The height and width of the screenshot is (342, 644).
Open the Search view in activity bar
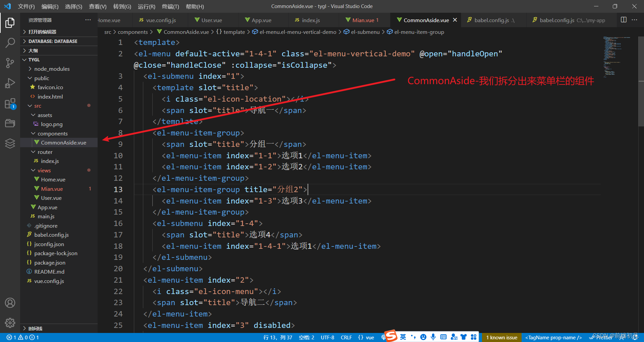pyautogui.click(x=10, y=43)
